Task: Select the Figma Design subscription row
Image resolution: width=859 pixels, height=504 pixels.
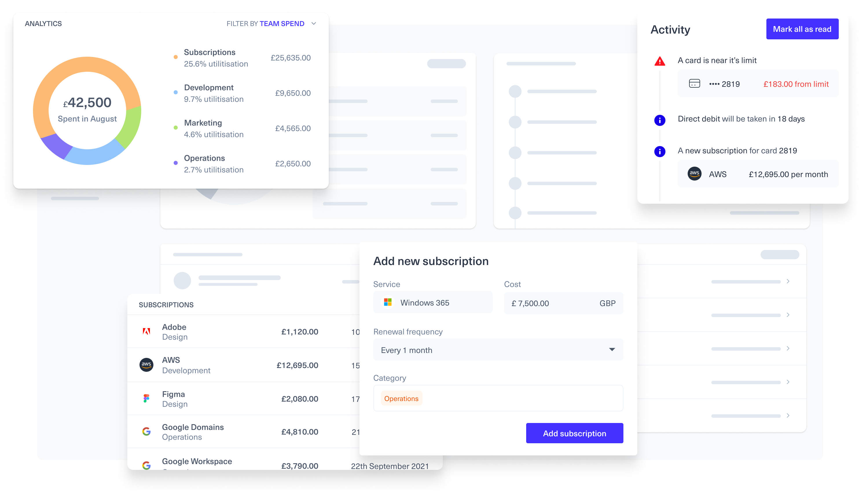Action: [243, 398]
